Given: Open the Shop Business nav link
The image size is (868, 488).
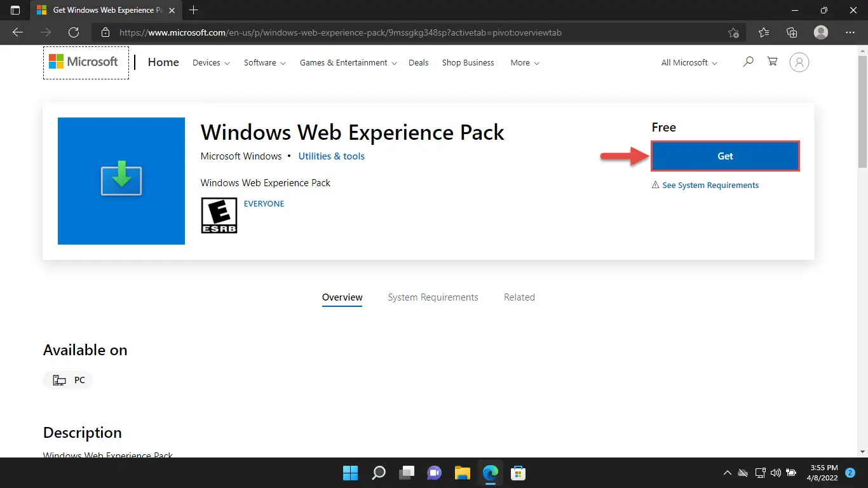Looking at the screenshot, I should [468, 63].
